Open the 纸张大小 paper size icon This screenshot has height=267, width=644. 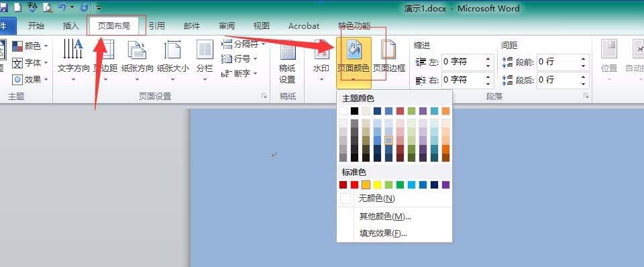point(172,50)
